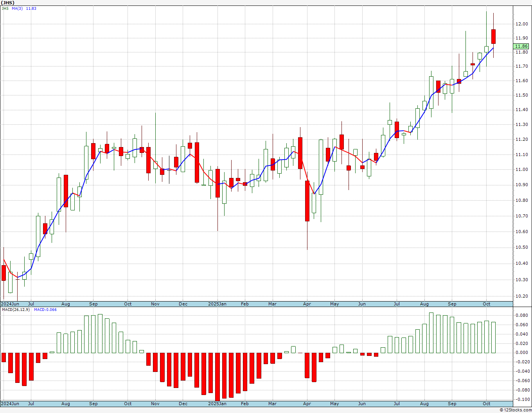Select the 11.40 price axis label

coord(522,110)
